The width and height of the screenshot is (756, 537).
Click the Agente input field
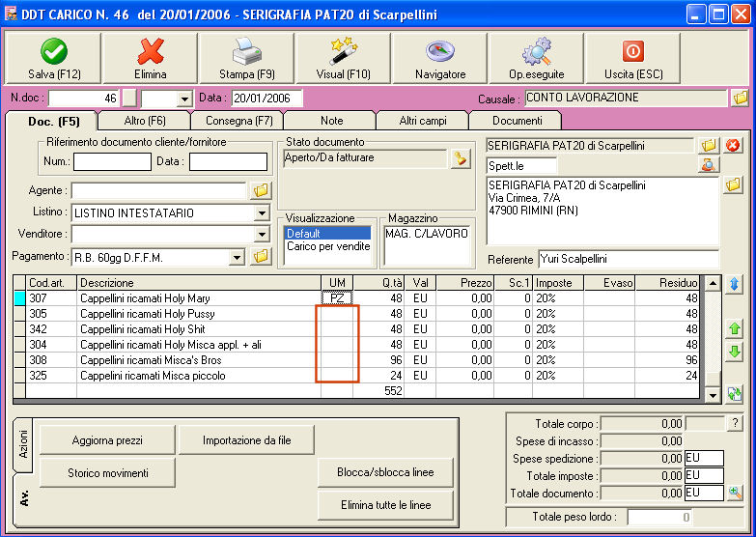pos(158,190)
